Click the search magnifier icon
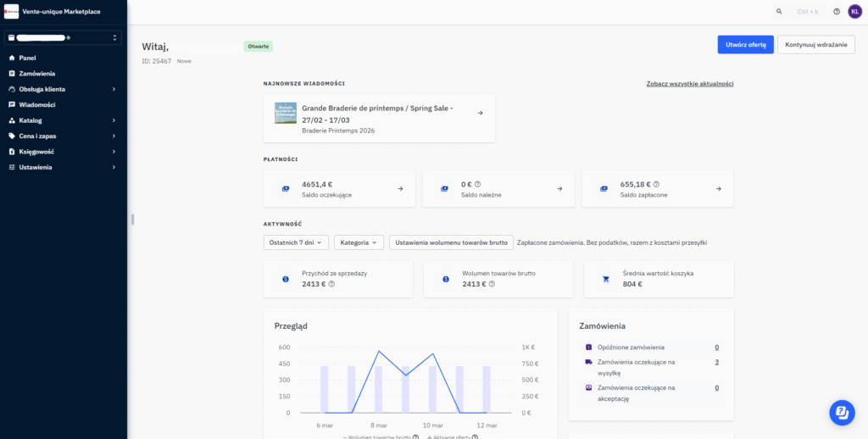 coord(780,11)
